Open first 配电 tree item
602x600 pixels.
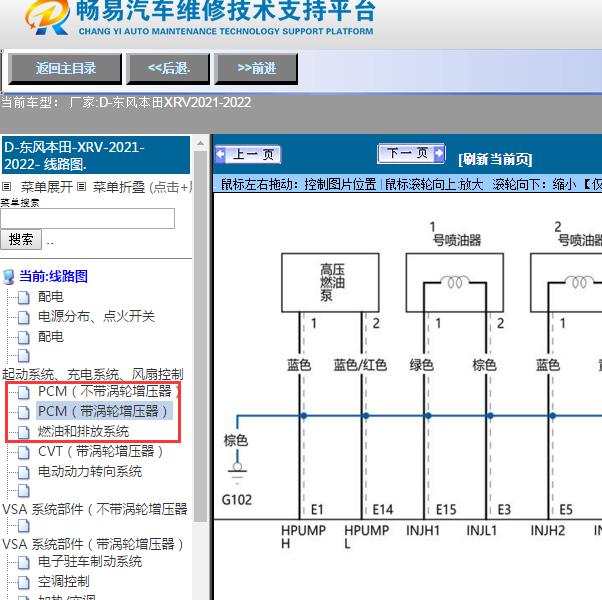point(51,297)
